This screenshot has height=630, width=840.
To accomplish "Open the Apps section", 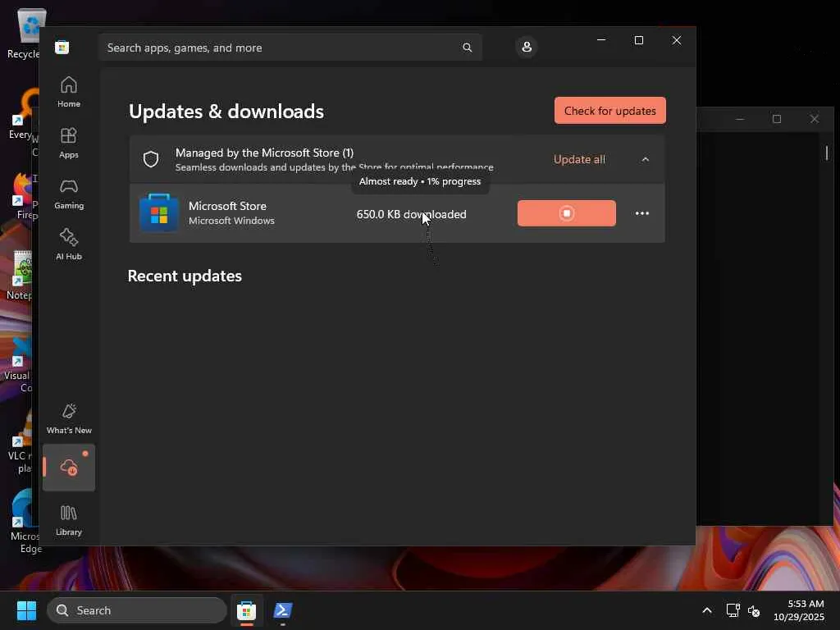I will 69,143.
